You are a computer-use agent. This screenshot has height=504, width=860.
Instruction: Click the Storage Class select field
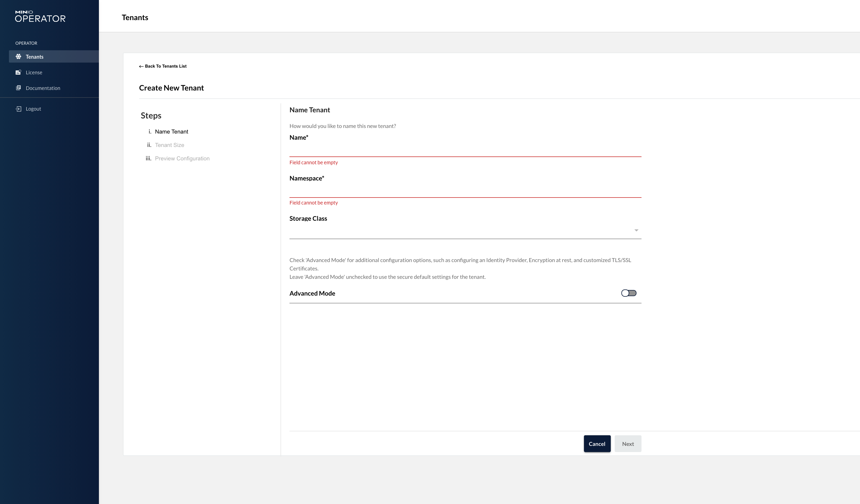[x=461, y=231]
